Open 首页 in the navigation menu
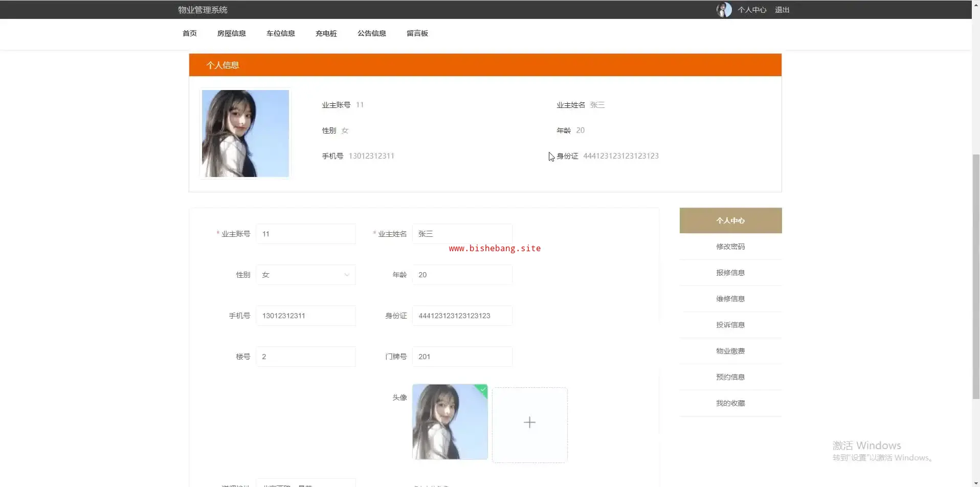Screen dimensions: 980x487 tap(190, 33)
